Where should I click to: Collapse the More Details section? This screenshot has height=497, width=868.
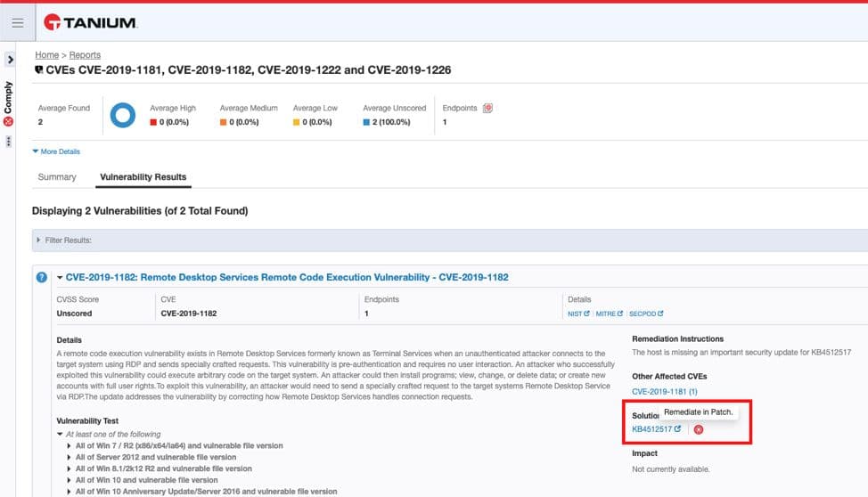(56, 151)
